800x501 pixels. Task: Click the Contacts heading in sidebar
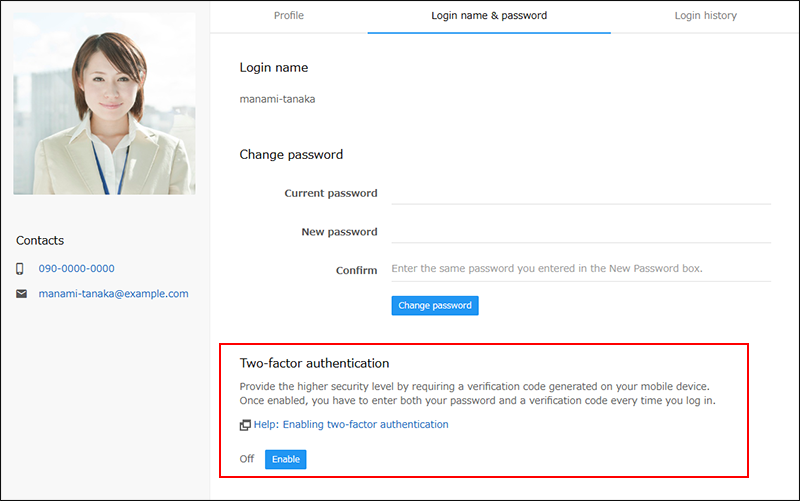40,240
